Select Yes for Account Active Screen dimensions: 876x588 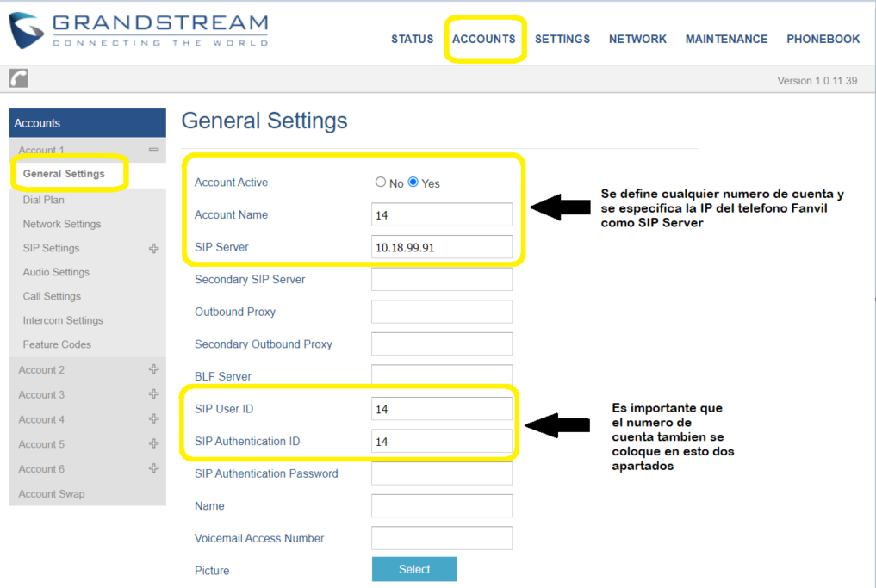click(x=413, y=182)
